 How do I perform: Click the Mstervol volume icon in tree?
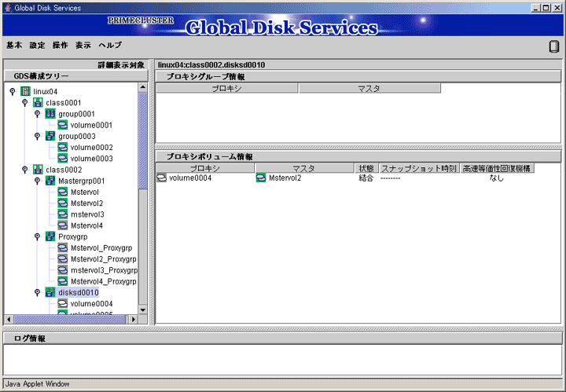(62, 192)
